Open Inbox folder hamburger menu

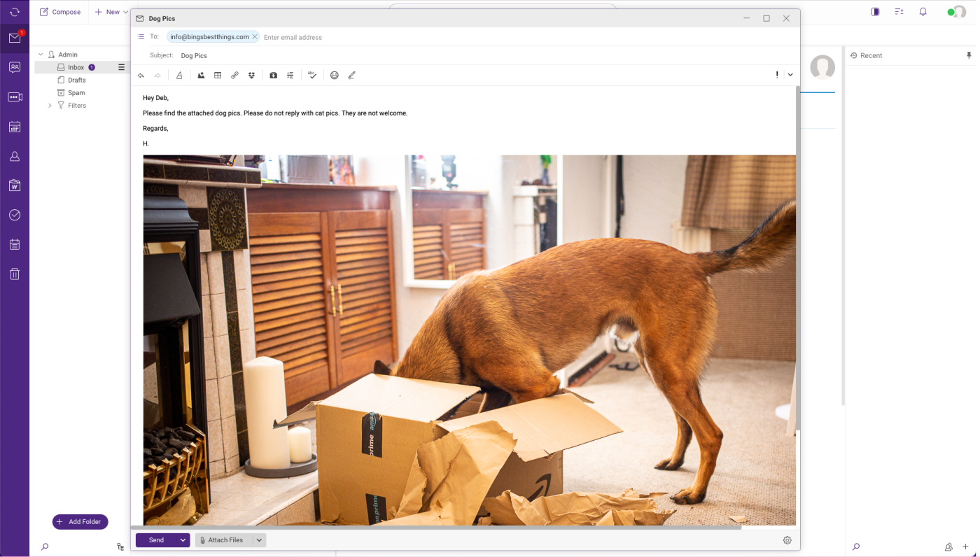121,67
